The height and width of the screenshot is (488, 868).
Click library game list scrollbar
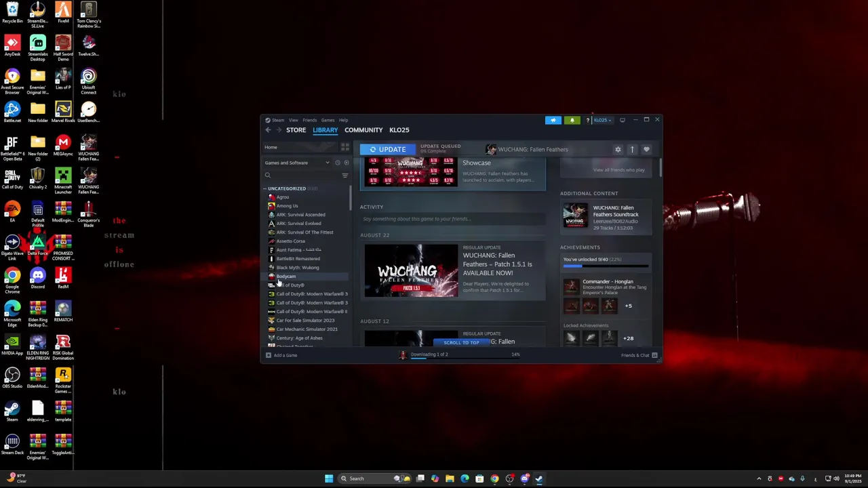tap(351, 197)
